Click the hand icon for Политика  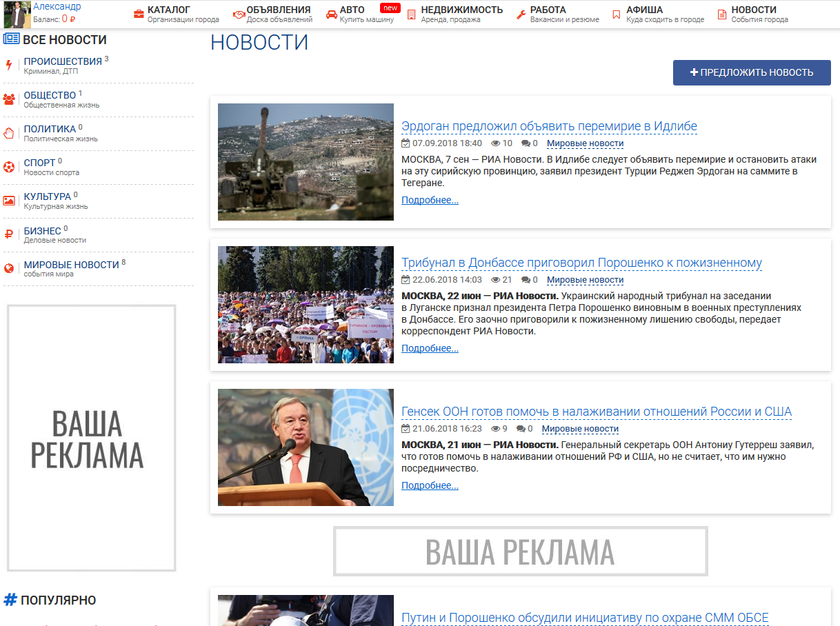(x=9, y=133)
